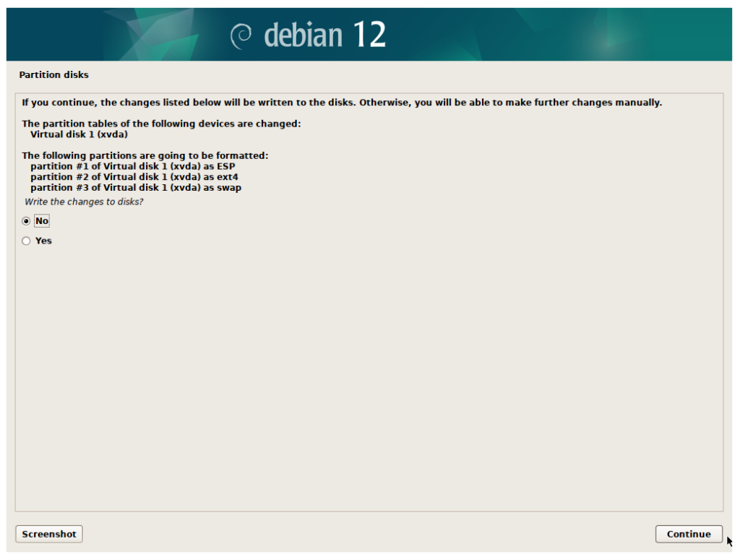This screenshot has width=740, height=560.
Task: Click the "partition tables" changed devices line
Action: tap(161, 124)
